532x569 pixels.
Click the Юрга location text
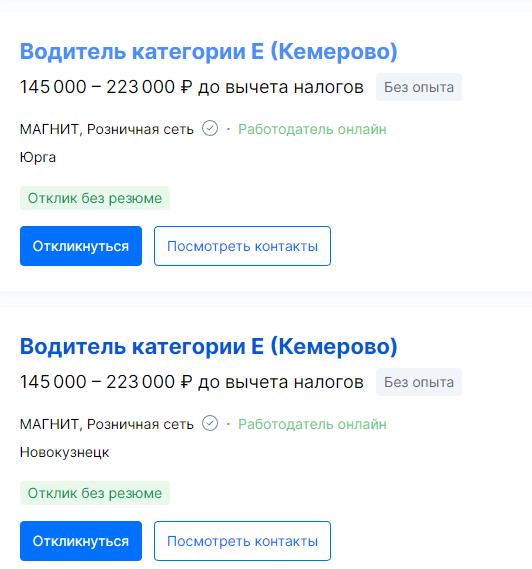pos(38,157)
